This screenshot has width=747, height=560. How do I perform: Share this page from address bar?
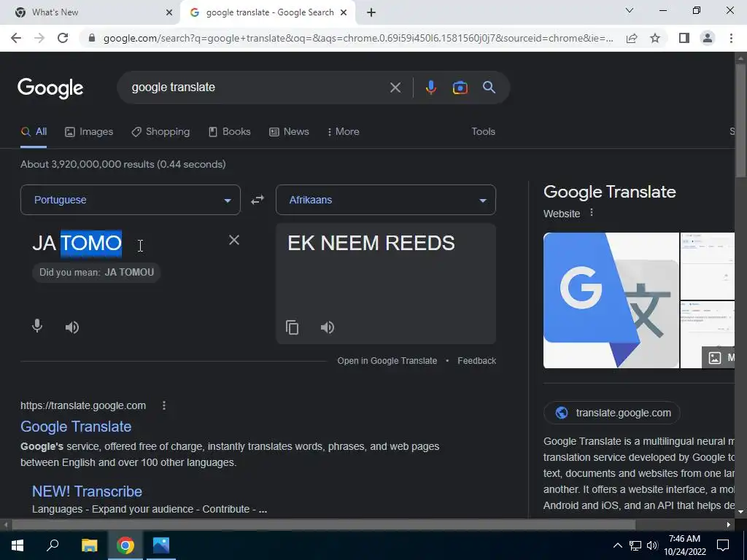[632, 38]
